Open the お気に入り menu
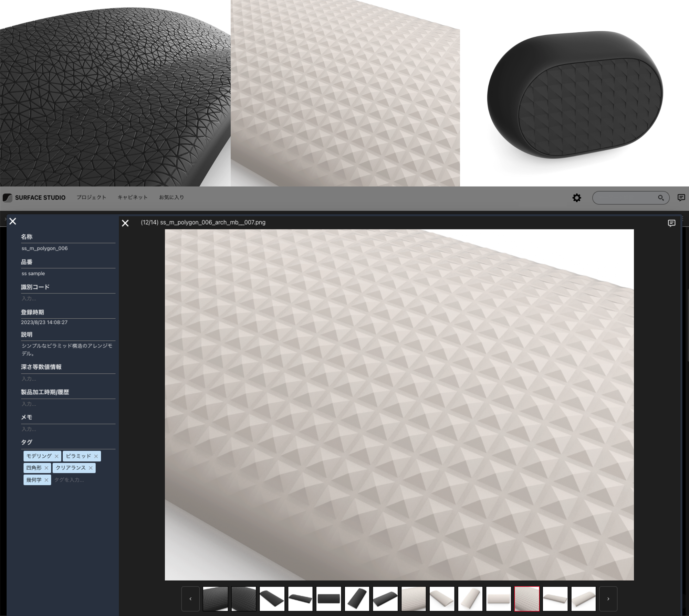 point(171,197)
